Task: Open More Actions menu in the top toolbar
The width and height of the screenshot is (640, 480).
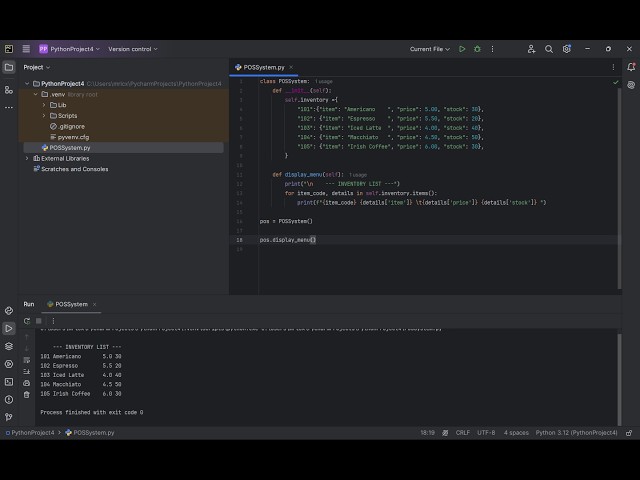Action: (492, 49)
